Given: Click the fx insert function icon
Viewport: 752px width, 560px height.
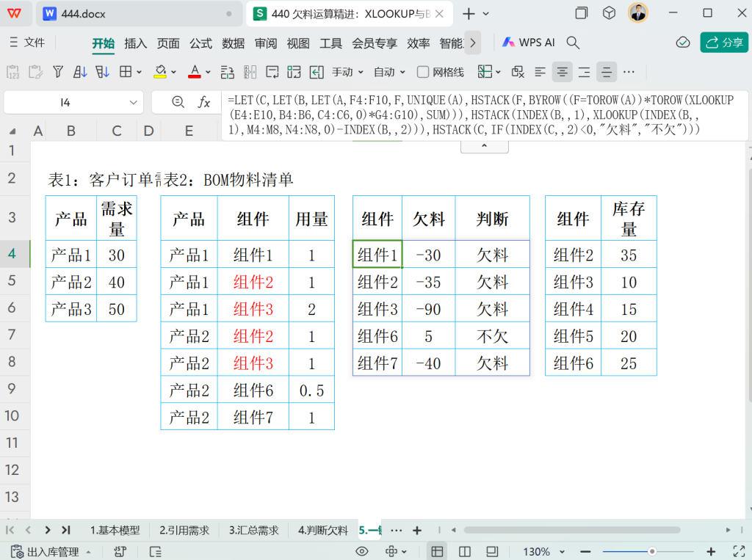Looking at the screenshot, I should (x=204, y=101).
